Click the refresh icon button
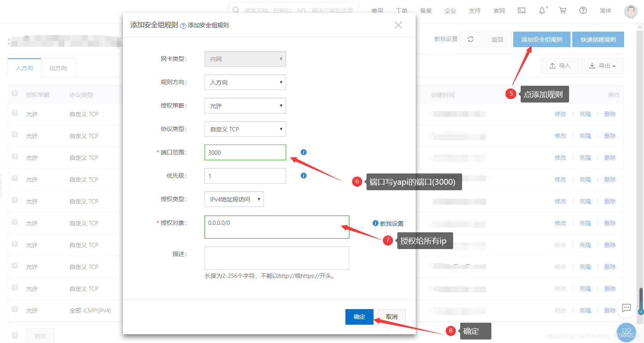The width and height of the screenshot is (644, 343). click(470, 39)
